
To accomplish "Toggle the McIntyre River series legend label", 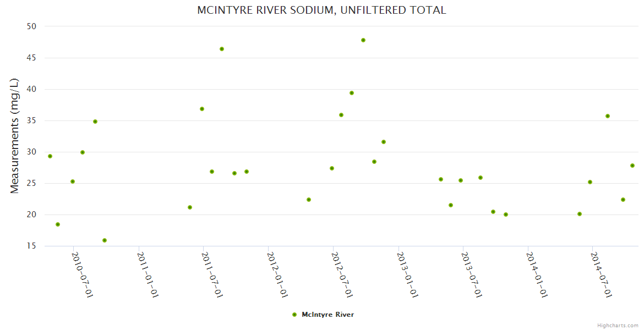I will coord(324,315).
